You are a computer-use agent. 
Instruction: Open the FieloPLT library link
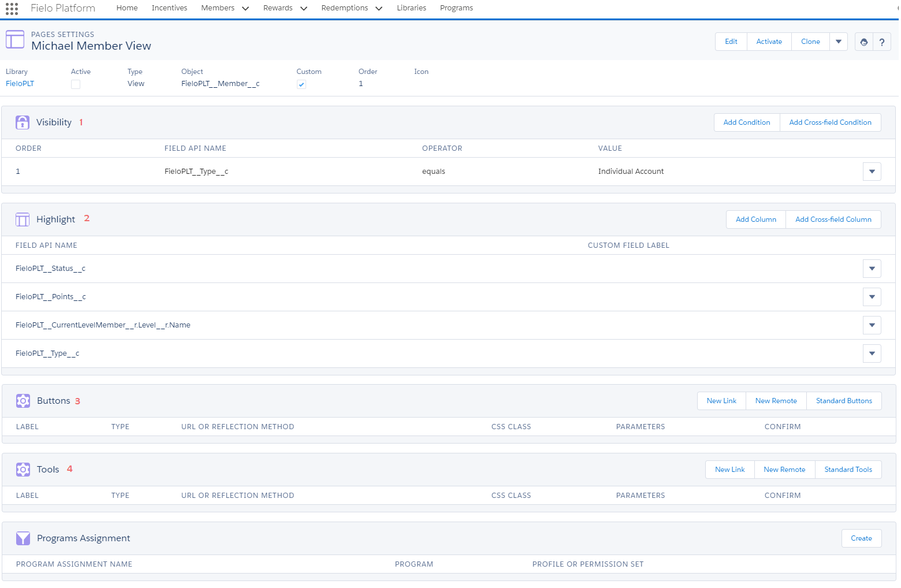pyautogui.click(x=20, y=84)
